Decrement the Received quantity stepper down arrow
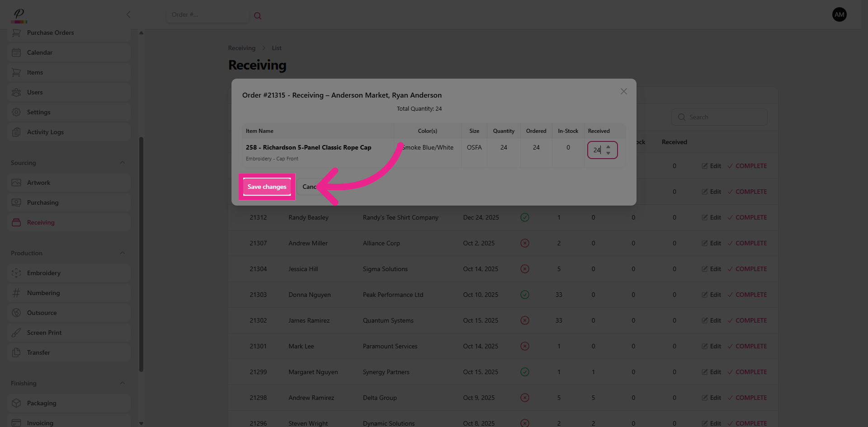The image size is (868, 427). pyautogui.click(x=608, y=153)
